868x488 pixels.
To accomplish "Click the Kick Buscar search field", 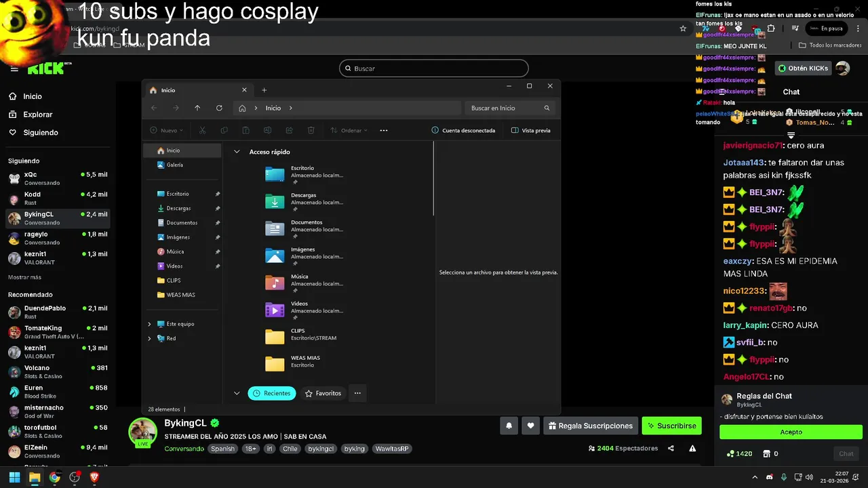I will point(434,68).
